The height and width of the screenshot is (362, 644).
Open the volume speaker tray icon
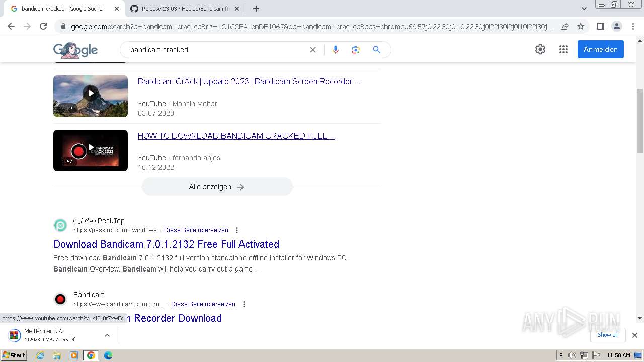572,355
